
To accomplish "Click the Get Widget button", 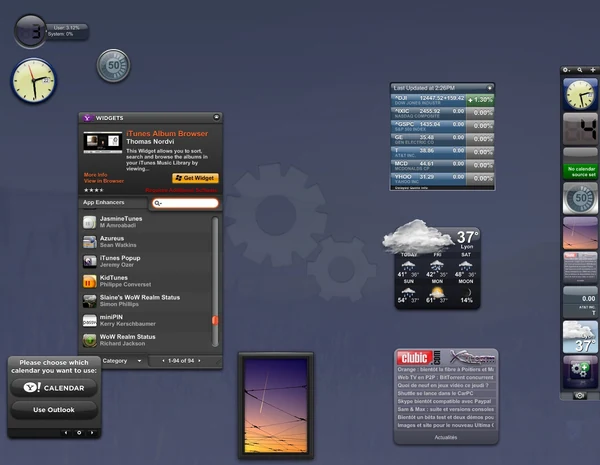I will pyautogui.click(x=195, y=178).
